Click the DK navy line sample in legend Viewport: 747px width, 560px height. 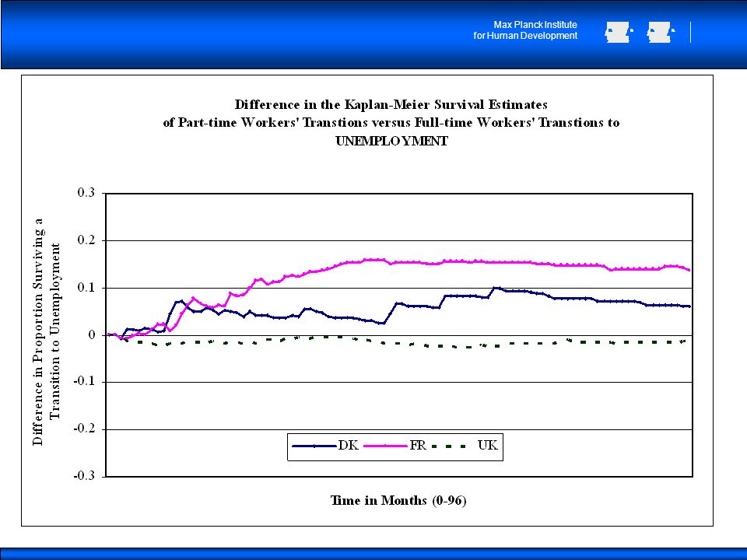(x=314, y=446)
